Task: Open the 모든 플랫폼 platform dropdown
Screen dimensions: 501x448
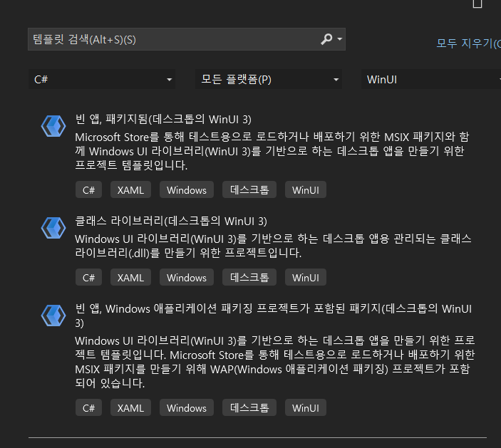Action: pos(269,79)
